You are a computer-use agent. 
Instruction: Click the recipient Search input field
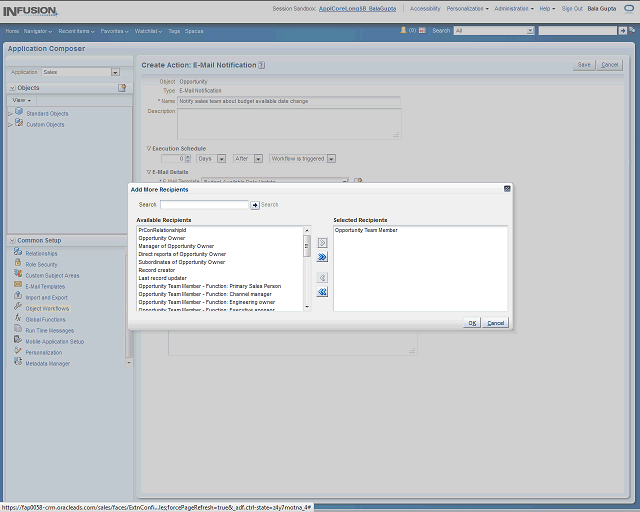pyautogui.click(x=204, y=204)
